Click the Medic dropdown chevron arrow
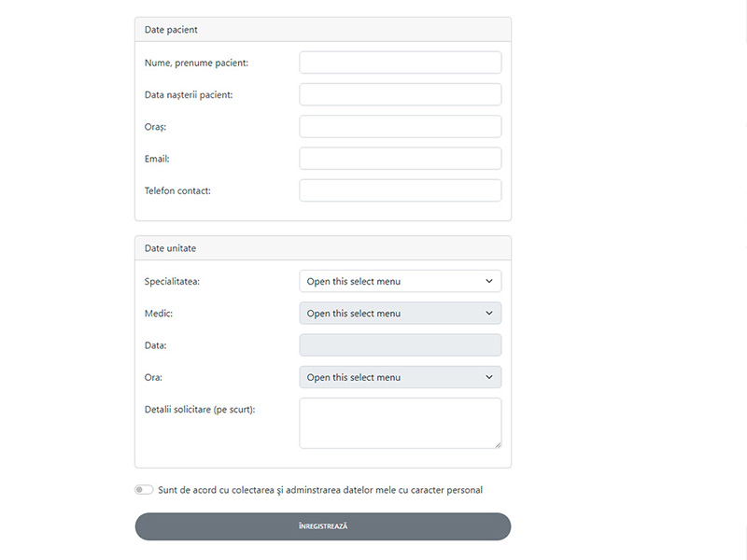Screen dimensions: 747x560 488,313
